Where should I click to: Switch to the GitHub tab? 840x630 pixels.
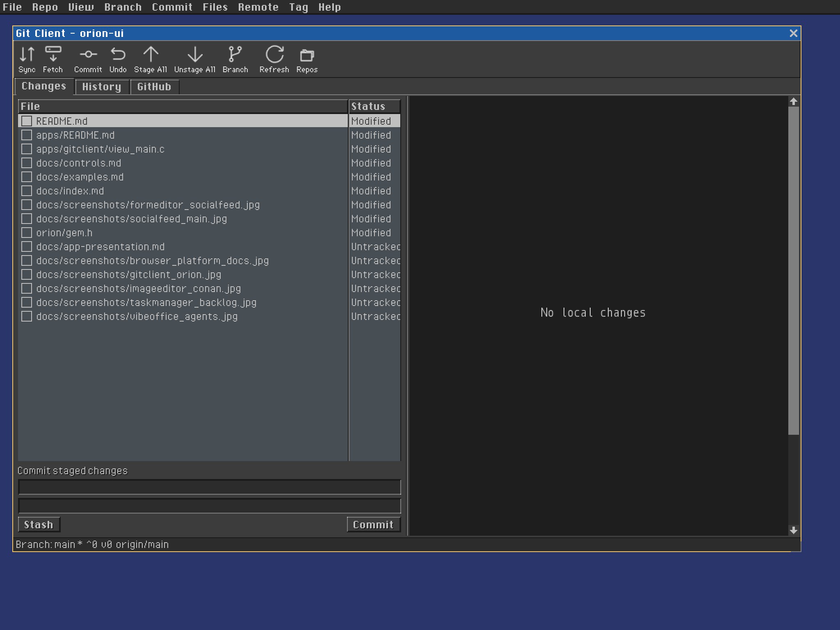pos(154,87)
